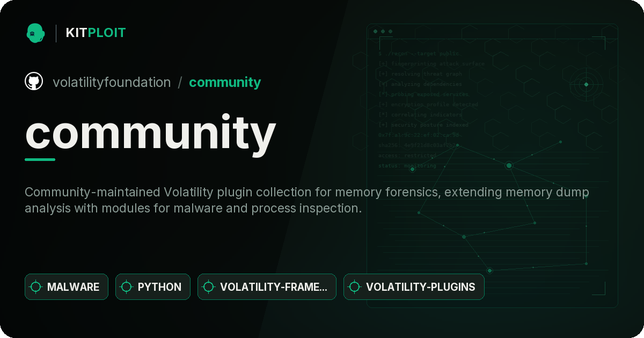Click the 'status: monitoring' terminal line
The image size is (644, 338).
pos(407,166)
